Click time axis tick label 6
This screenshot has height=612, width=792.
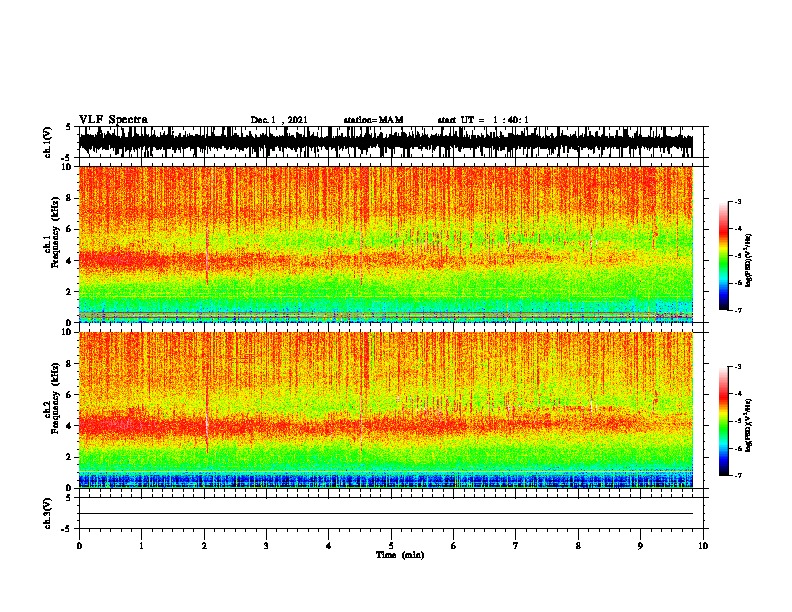[x=454, y=546]
